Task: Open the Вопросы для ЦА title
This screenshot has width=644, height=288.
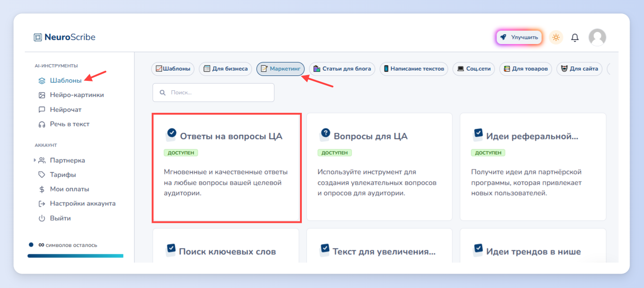Action: click(371, 136)
